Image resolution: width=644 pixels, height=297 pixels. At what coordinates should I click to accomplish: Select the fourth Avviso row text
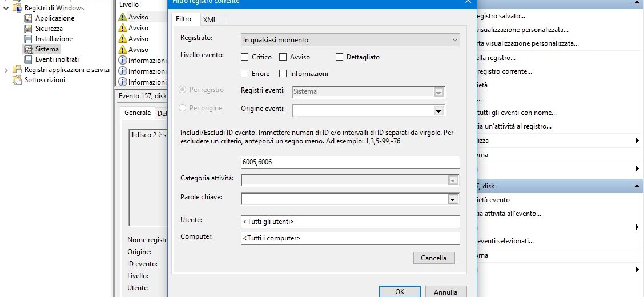pos(138,49)
